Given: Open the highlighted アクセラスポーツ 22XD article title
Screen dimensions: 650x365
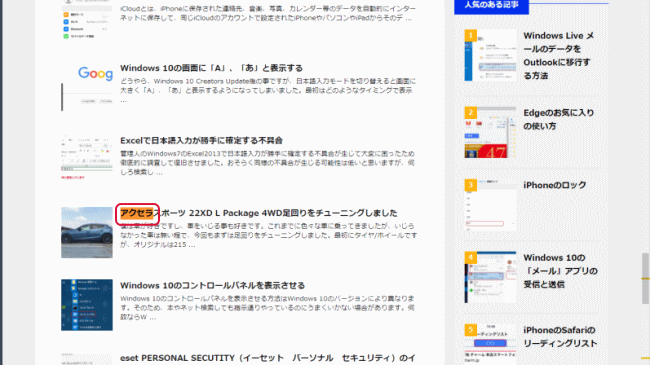Looking at the screenshot, I should tap(259, 213).
